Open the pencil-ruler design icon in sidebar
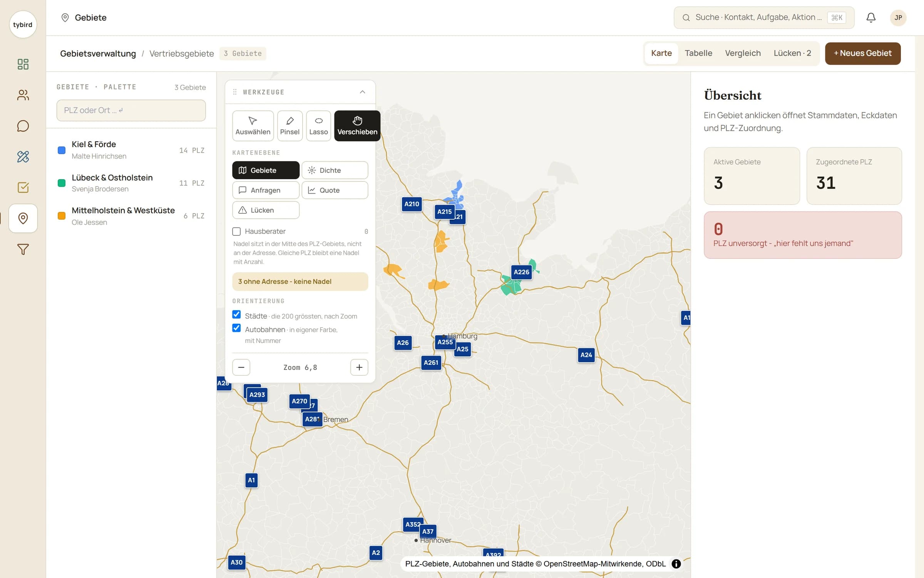 [x=23, y=157]
